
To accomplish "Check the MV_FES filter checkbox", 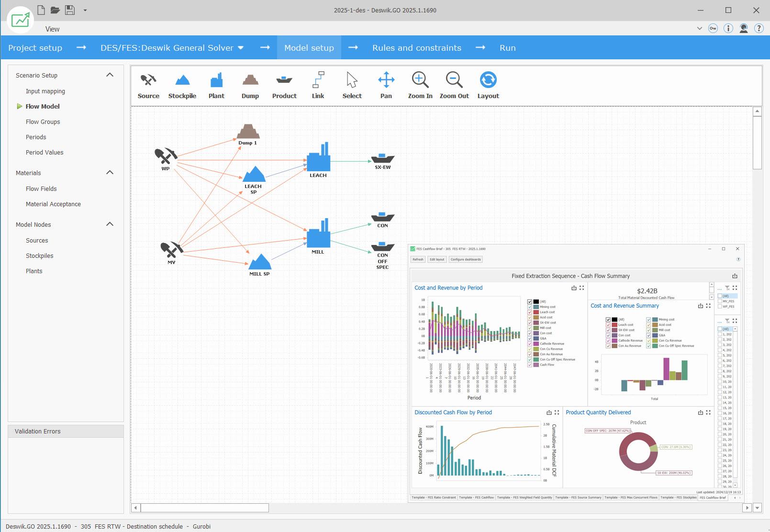I will point(720,301).
